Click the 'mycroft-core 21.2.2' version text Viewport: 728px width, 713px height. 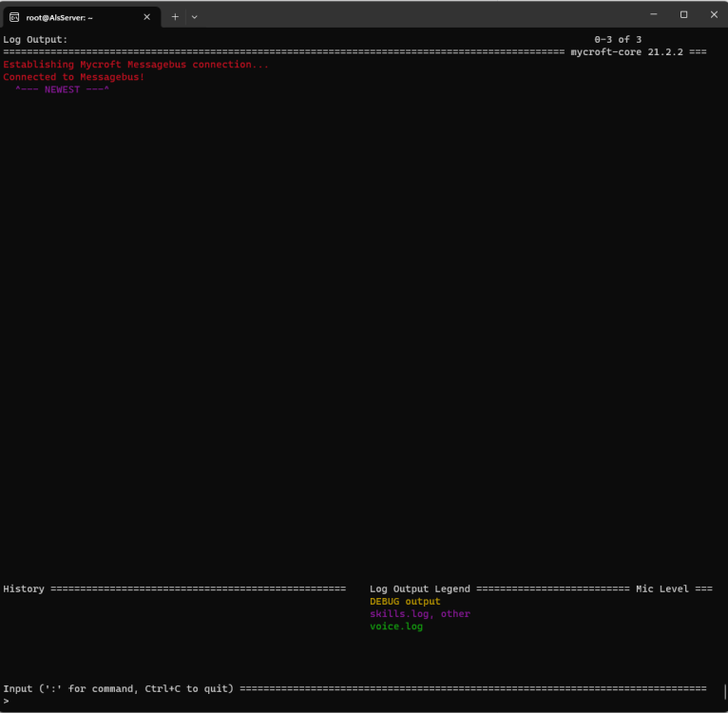pyautogui.click(x=627, y=52)
